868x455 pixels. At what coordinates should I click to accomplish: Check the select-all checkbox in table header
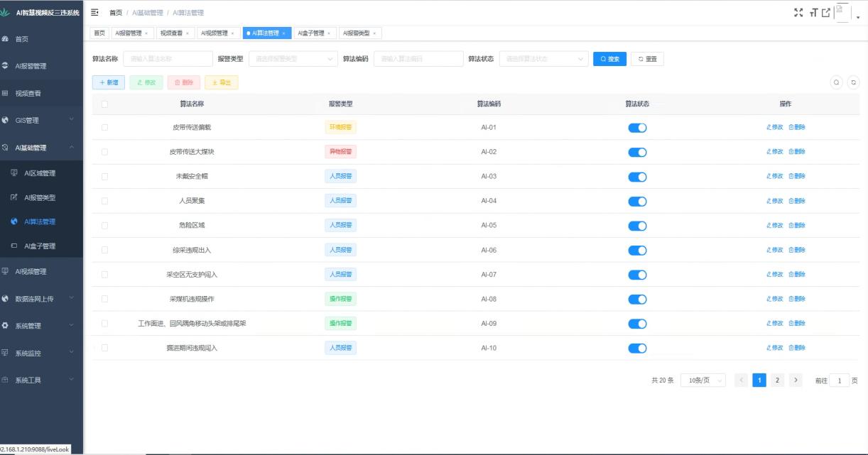105,104
